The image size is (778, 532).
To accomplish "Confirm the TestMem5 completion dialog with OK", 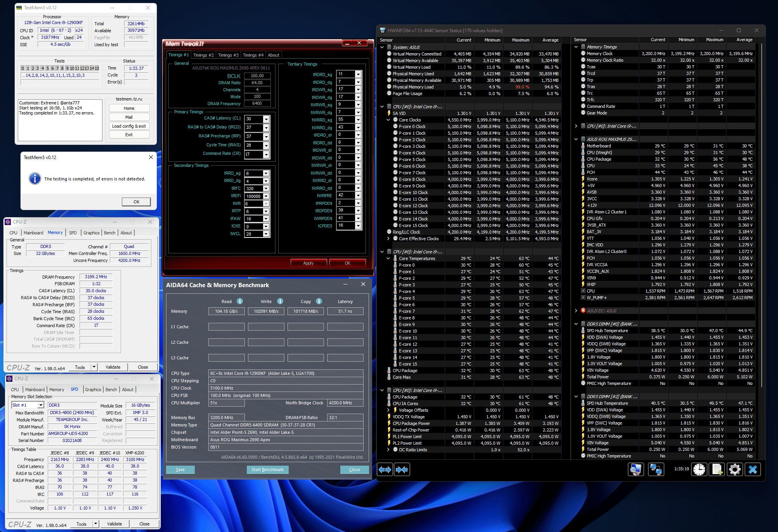I will (137, 202).
